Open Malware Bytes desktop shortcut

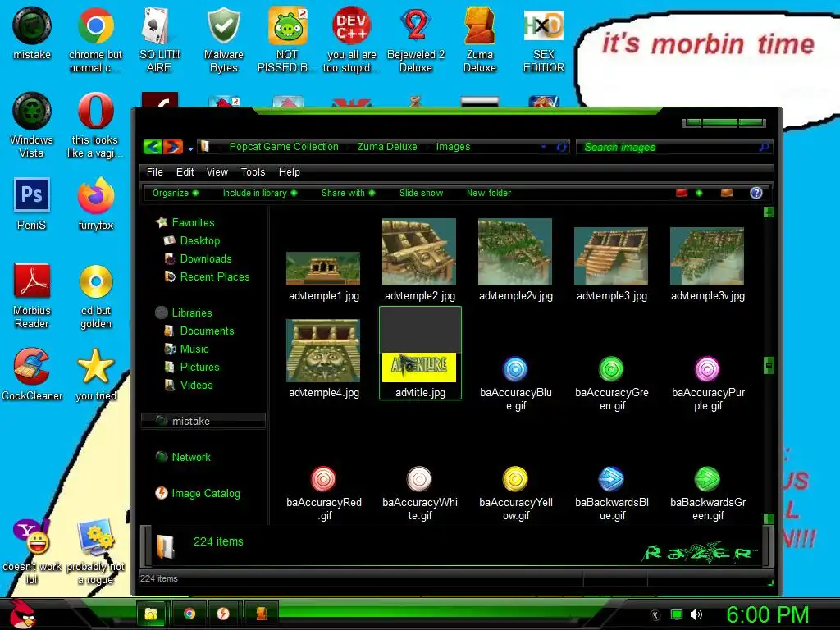223,39
